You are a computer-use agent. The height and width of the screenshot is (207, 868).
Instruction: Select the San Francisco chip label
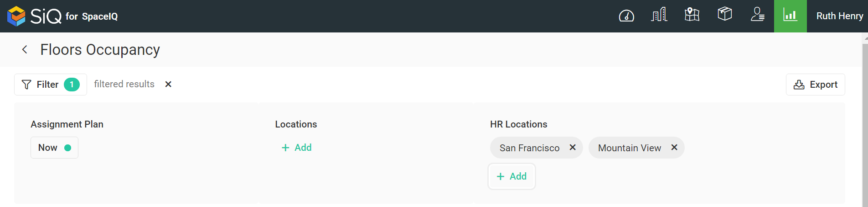tap(529, 148)
